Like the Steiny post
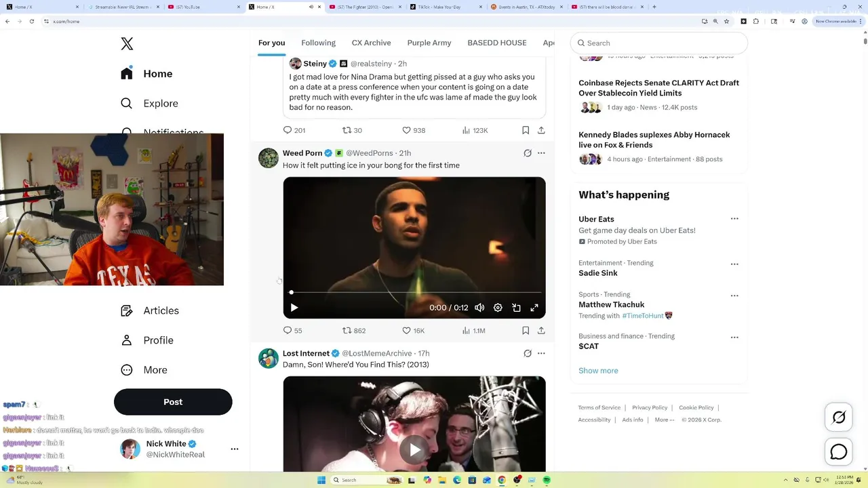This screenshot has width=868, height=488. pos(414,130)
